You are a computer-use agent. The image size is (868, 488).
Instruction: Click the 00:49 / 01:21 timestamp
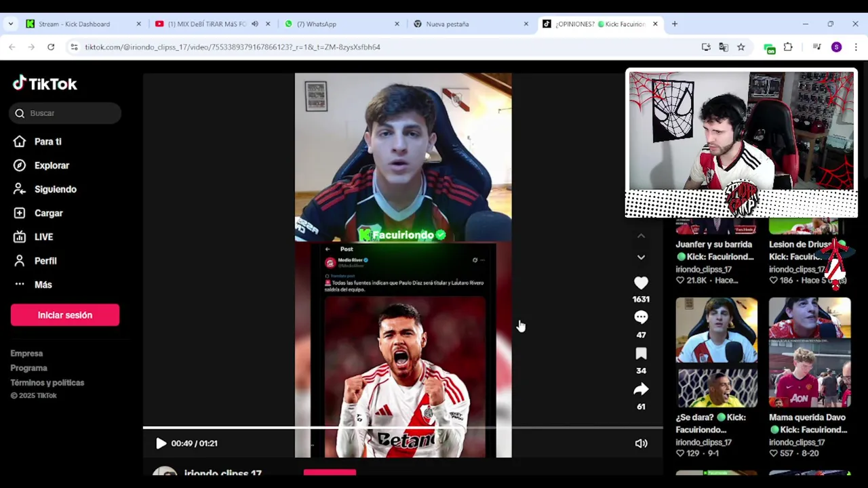[194, 443]
